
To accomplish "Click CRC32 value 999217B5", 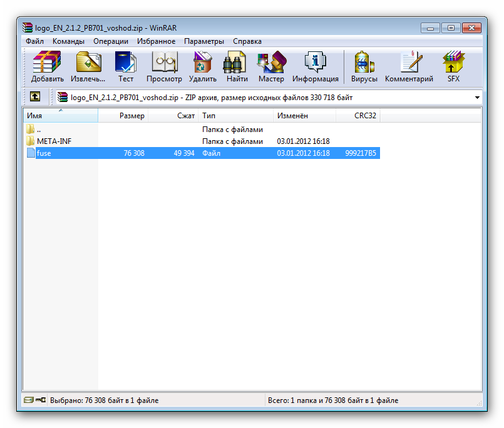I will [x=361, y=153].
